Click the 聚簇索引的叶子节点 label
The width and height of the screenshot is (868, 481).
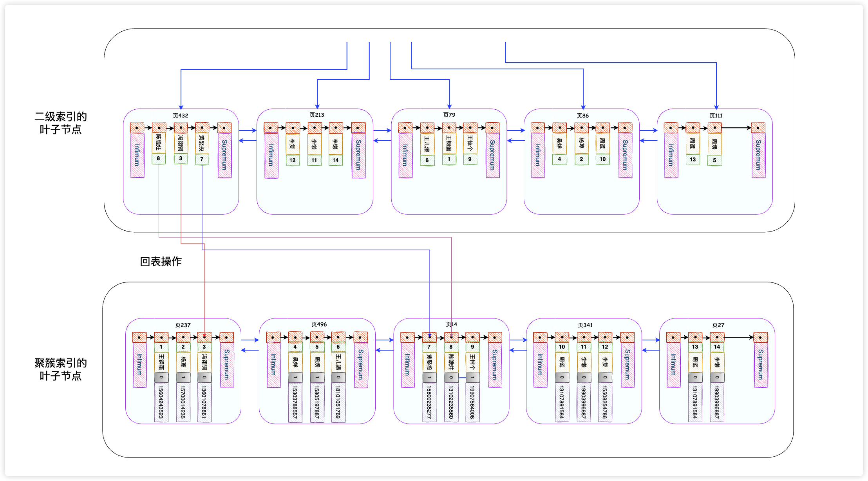[x=61, y=369]
